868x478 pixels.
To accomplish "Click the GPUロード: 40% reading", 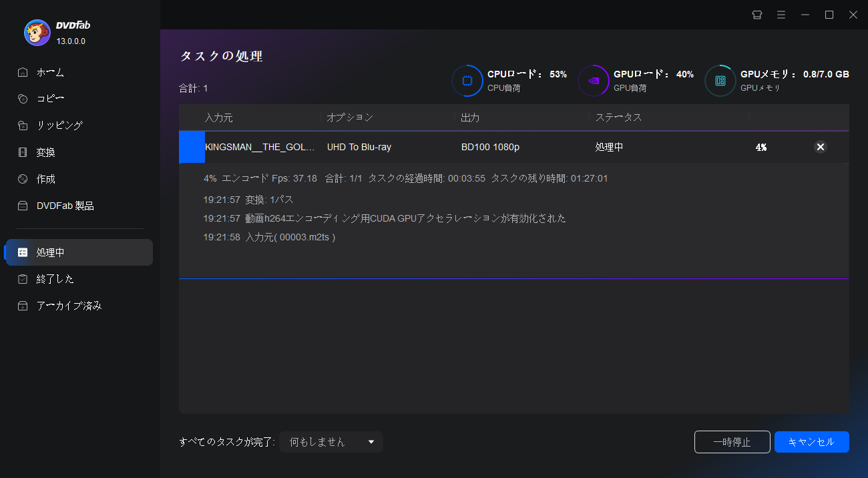I will (x=654, y=74).
